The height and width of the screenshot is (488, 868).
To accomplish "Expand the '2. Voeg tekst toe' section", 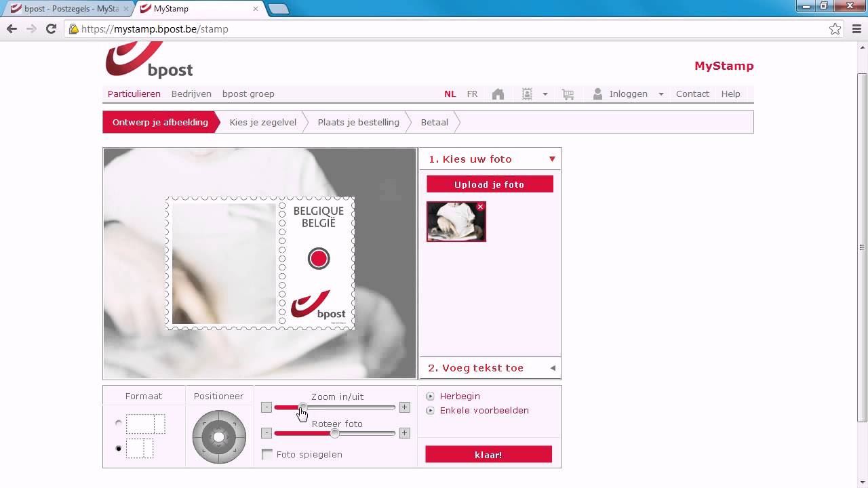I will point(553,368).
